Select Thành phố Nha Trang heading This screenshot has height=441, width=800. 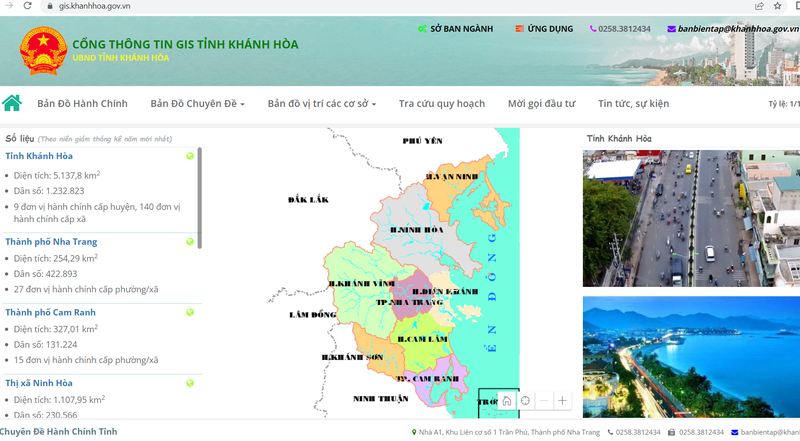(x=51, y=242)
